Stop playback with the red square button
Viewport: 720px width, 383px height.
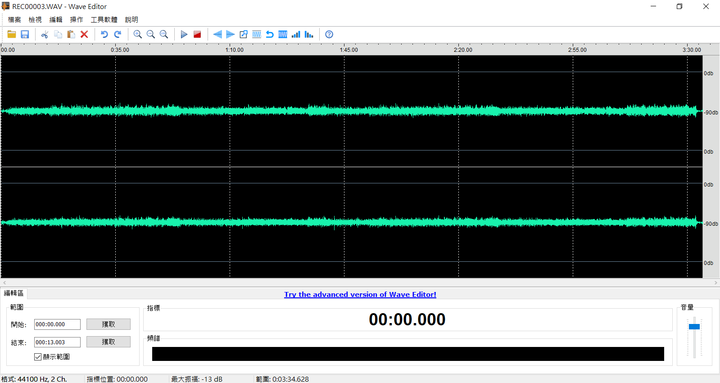pos(197,34)
